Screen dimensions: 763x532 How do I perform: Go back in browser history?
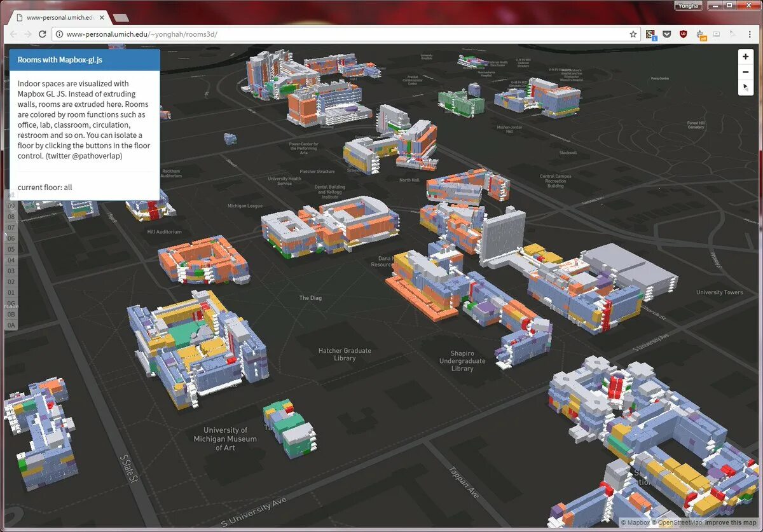point(13,34)
